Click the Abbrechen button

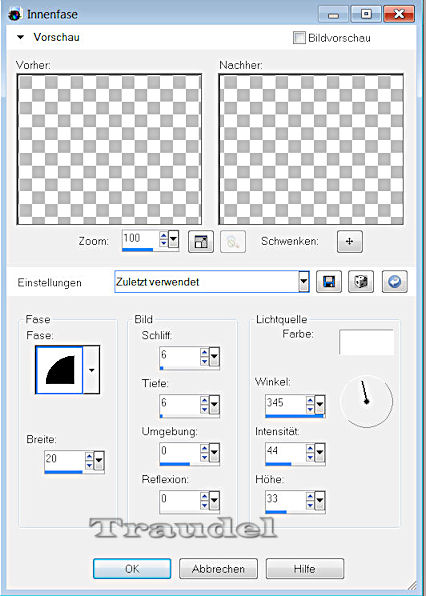(x=218, y=569)
